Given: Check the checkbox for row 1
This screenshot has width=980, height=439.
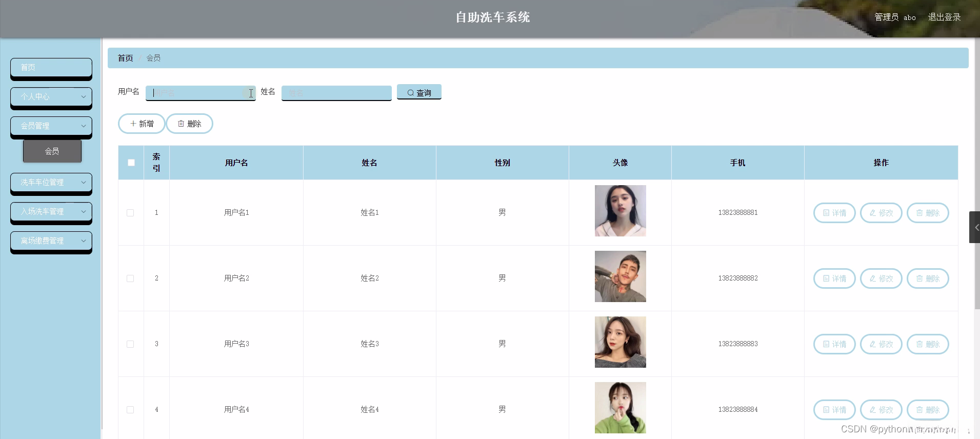Looking at the screenshot, I should [130, 213].
